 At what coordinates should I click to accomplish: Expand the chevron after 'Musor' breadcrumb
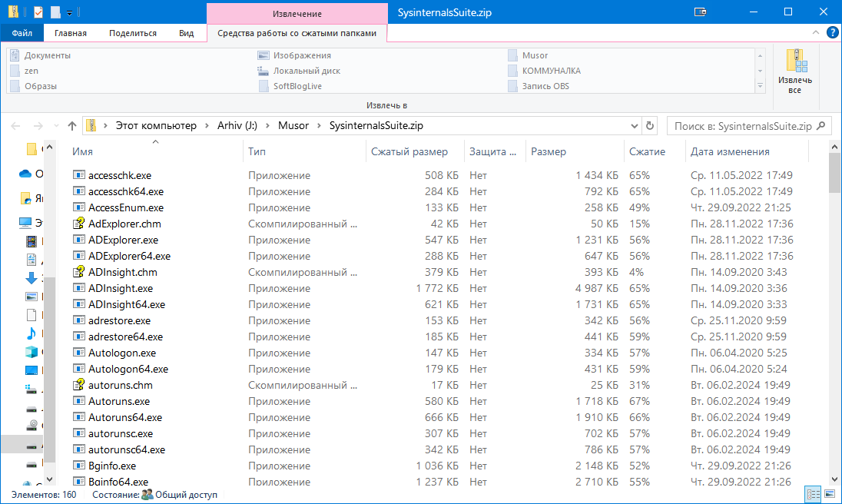[319, 125]
